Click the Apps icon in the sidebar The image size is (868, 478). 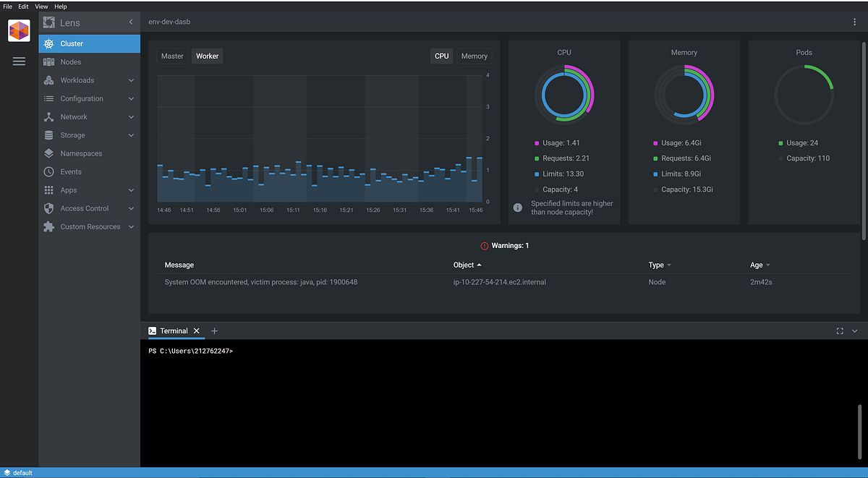pyautogui.click(x=48, y=189)
